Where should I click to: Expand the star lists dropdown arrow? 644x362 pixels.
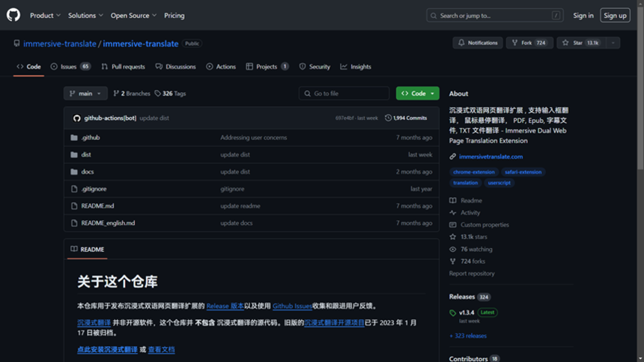pyautogui.click(x=613, y=43)
